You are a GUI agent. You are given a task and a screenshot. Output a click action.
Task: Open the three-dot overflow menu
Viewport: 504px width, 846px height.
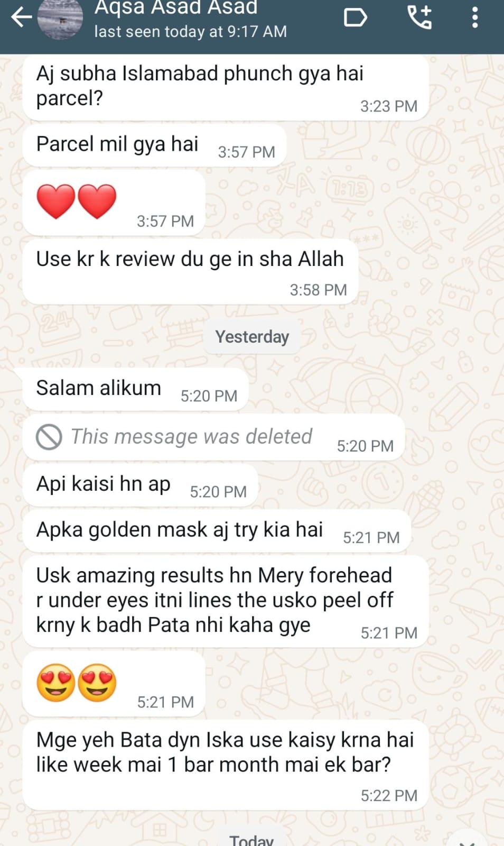[475, 17]
